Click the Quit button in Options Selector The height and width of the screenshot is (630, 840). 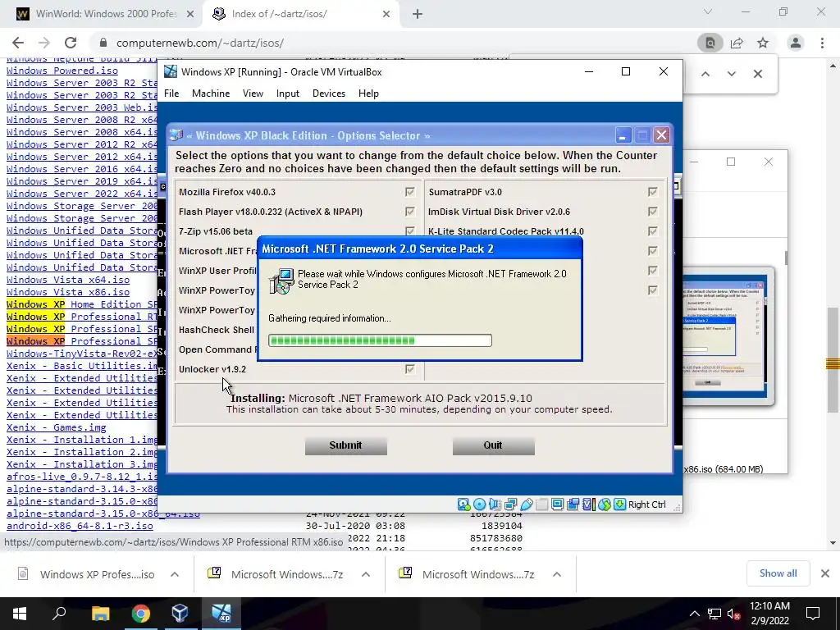coord(493,445)
